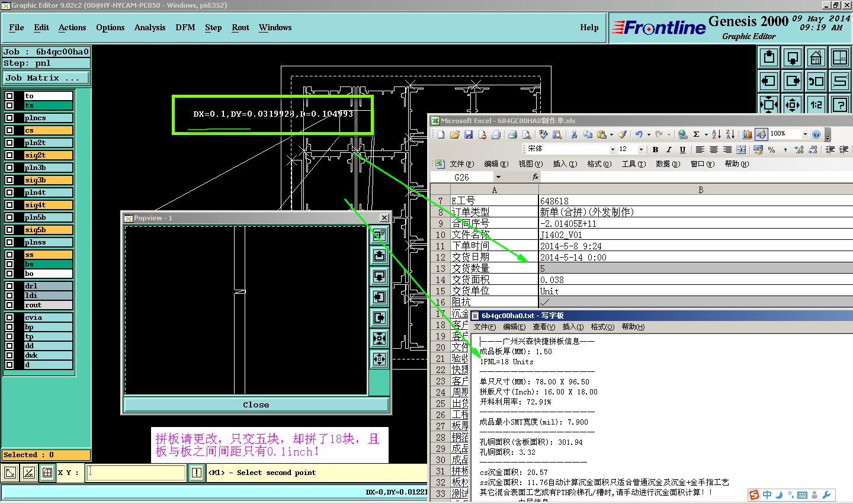Click the Popview pan right icon
The image size is (853, 504).
click(380, 318)
